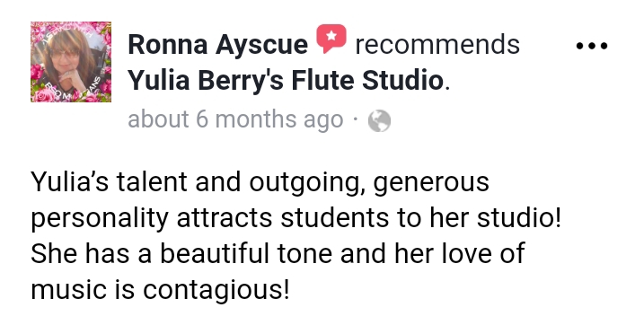
Task: Select the word 'Studio' in the page name
Action: (402, 80)
